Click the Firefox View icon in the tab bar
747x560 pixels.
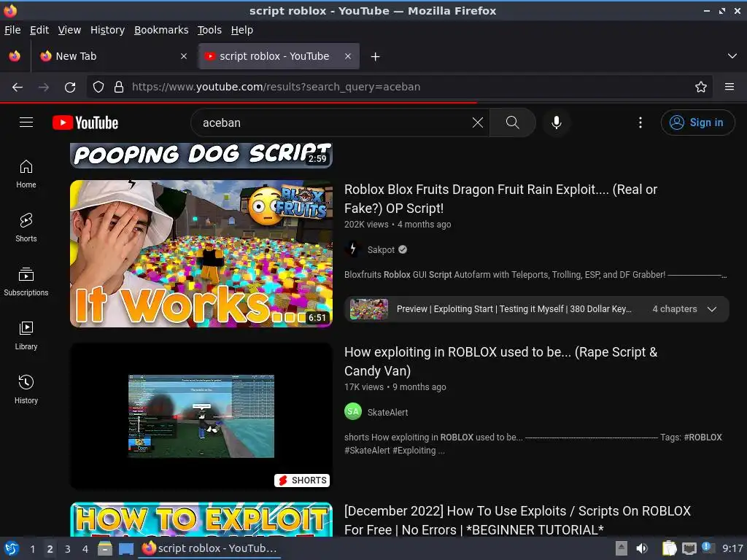[15, 56]
